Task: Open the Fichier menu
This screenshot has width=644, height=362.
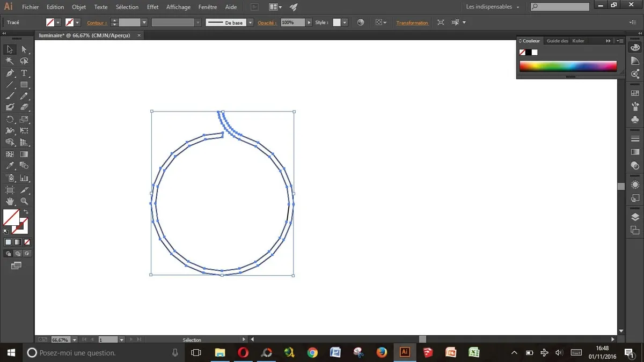Action: coord(31,7)
